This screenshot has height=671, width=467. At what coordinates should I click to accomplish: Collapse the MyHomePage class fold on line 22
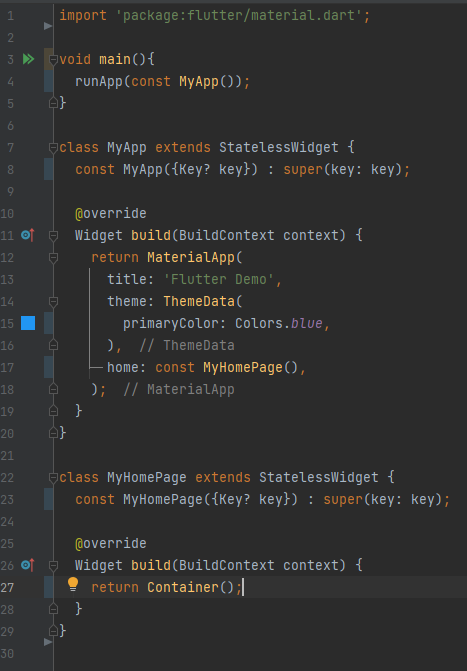pyautogui.click(x=53, y=478)
